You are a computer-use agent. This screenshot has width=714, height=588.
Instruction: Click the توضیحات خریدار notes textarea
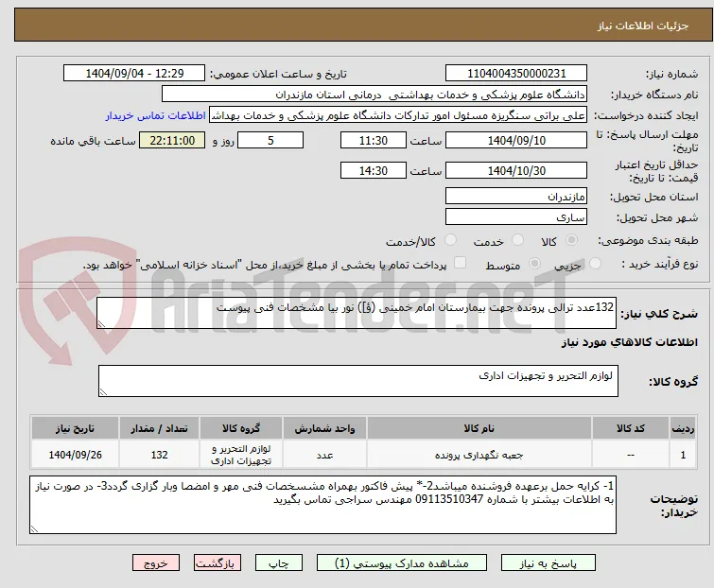click(323, 505)
